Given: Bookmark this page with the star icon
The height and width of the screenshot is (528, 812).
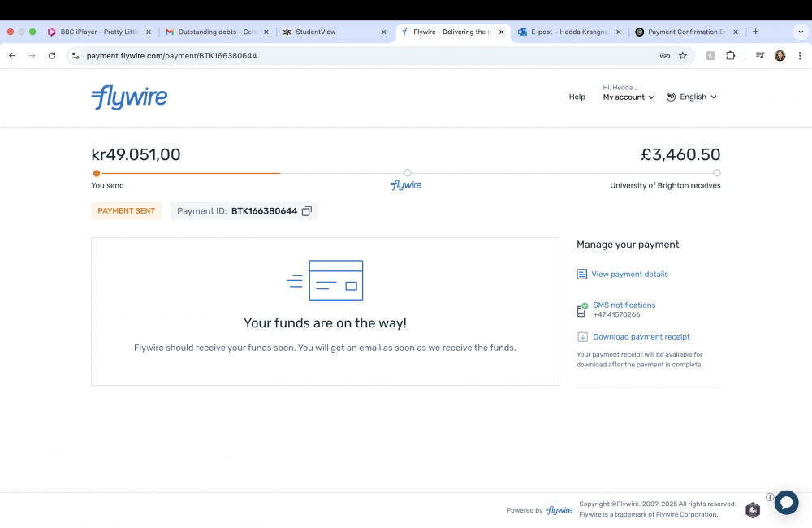Looking at the screenshot, I should pyautogui.click(x=683, y=56).
